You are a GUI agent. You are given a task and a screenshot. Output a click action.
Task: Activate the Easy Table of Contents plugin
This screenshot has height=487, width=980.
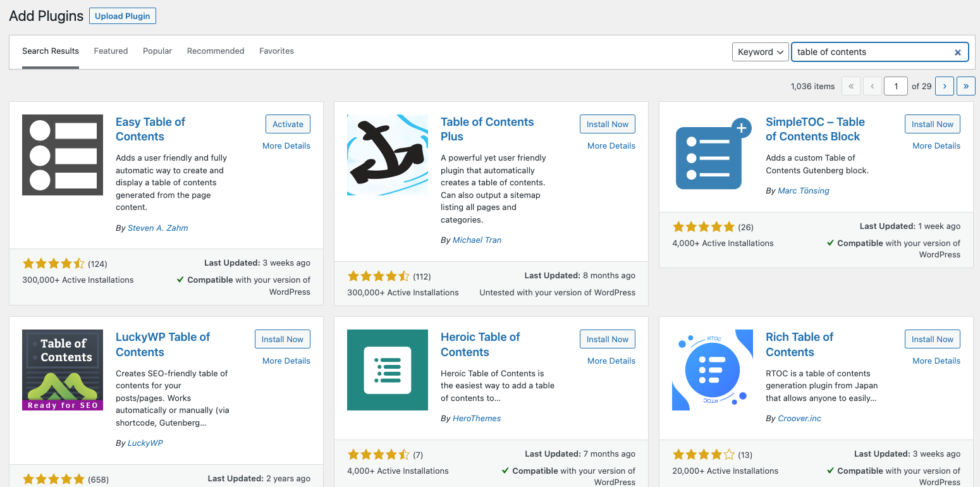point(288,124)
